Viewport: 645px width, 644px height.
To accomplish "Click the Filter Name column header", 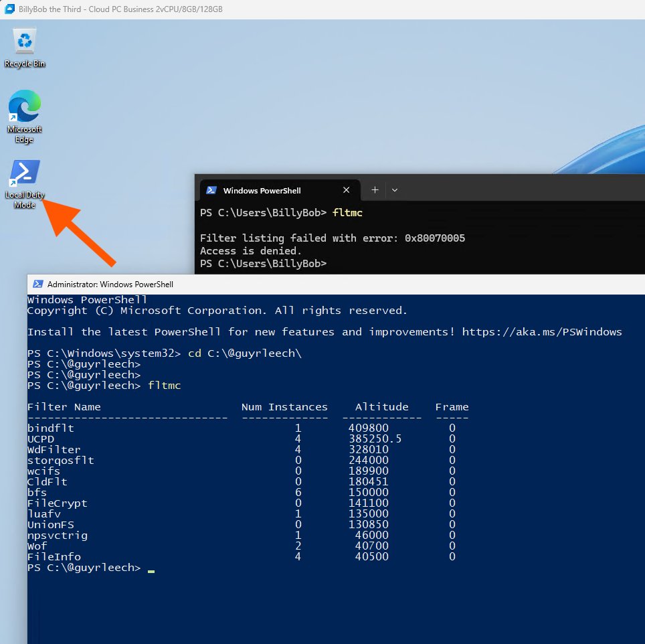I will coord(64,406).
